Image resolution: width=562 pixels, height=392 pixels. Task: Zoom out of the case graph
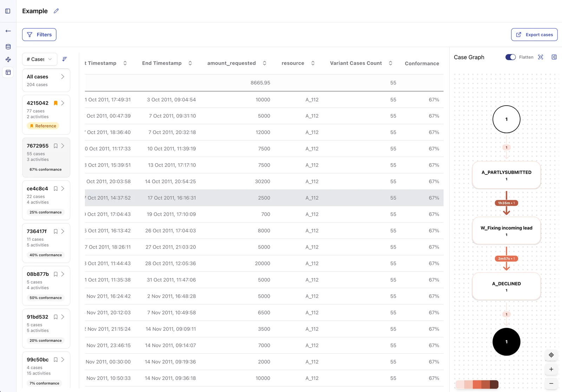pos(551,384)
